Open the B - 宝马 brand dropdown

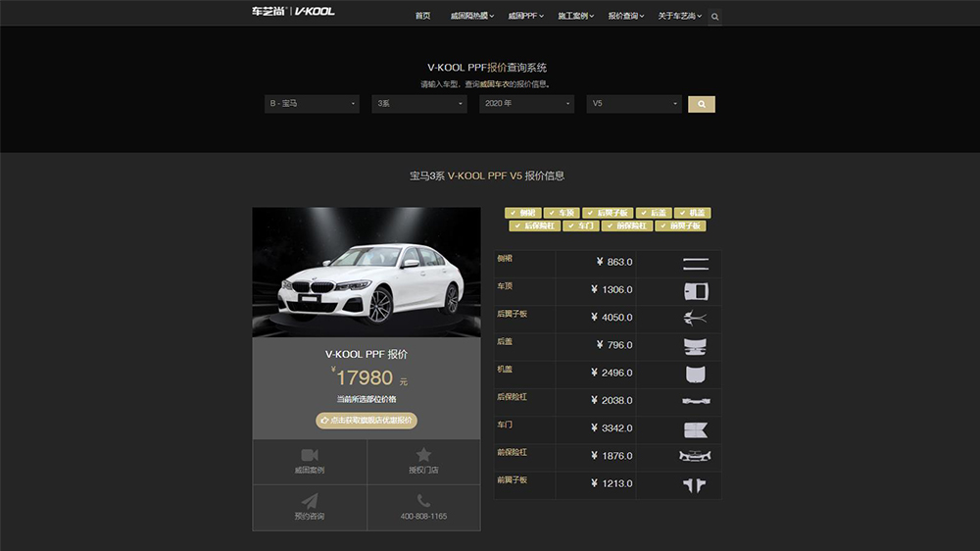(312, 104)
